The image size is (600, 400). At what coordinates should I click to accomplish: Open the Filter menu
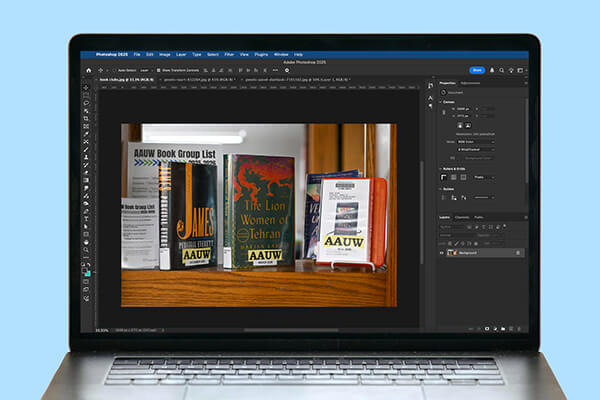pyautogui.click(x=229, y=54)
